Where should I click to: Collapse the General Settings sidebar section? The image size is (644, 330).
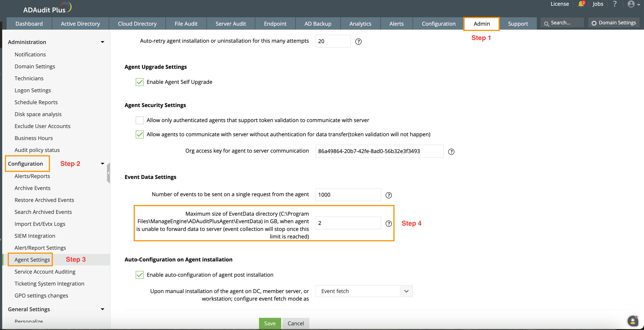click(102, 309)
